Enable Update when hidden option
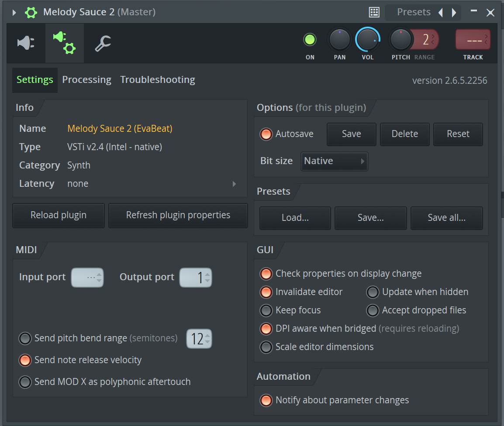 [x=373, y=292]
